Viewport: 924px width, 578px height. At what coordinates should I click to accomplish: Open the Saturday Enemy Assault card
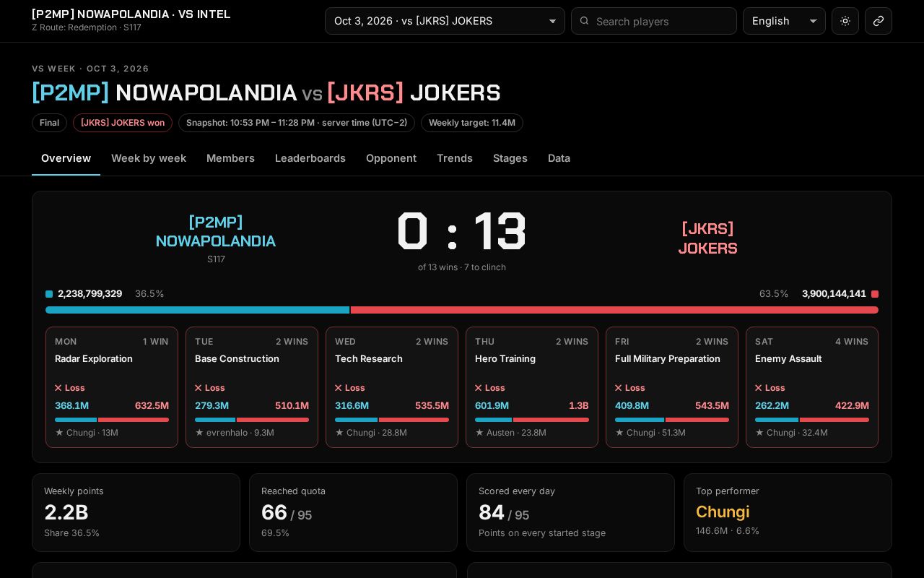812,387
